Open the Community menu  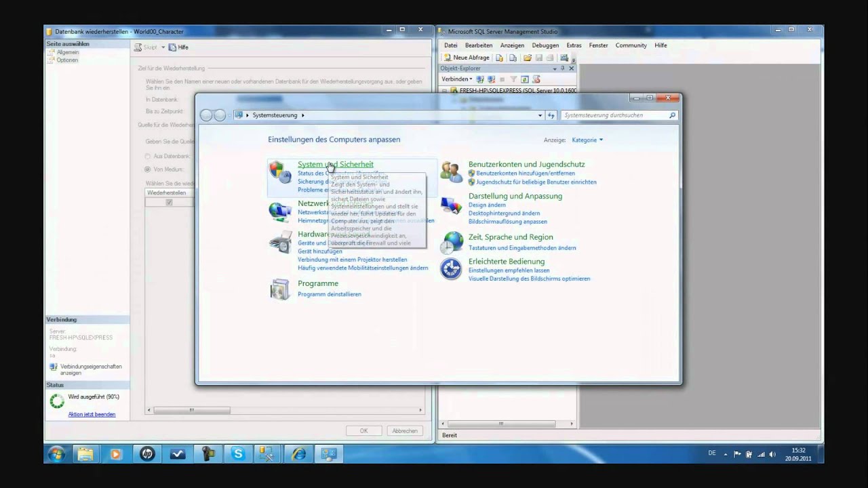pos(631,45)
